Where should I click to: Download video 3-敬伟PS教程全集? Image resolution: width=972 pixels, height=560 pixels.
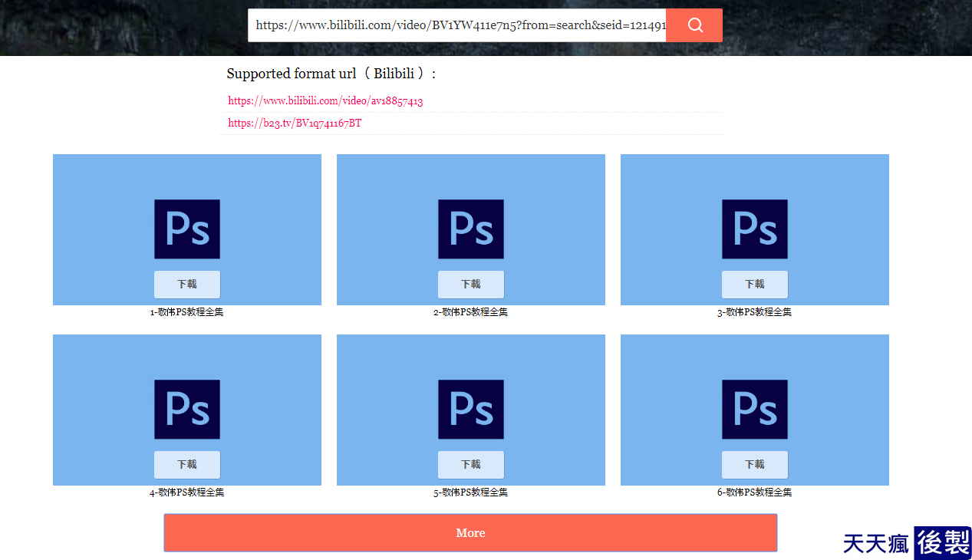[755, 284]
